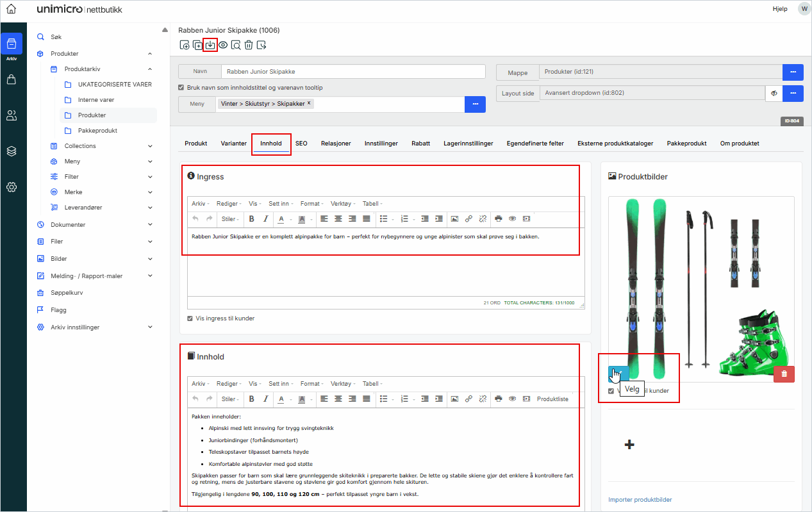Click 'Importer produktbilder' link
Viewport: 812px width, 512px height.
(x=640, y=500)
